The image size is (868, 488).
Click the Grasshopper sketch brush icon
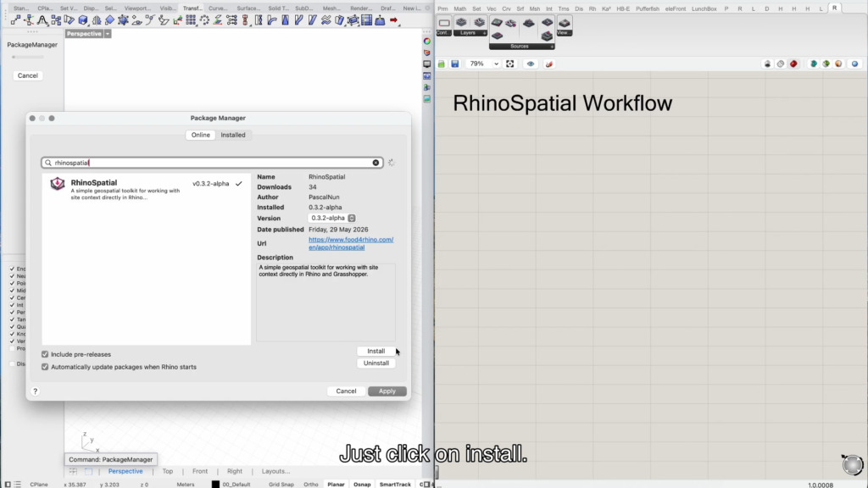[x=549, y=64]
